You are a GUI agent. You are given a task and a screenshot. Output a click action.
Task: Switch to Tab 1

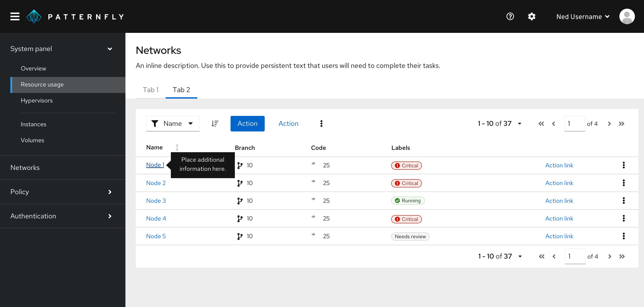click(x=151, y=90)
